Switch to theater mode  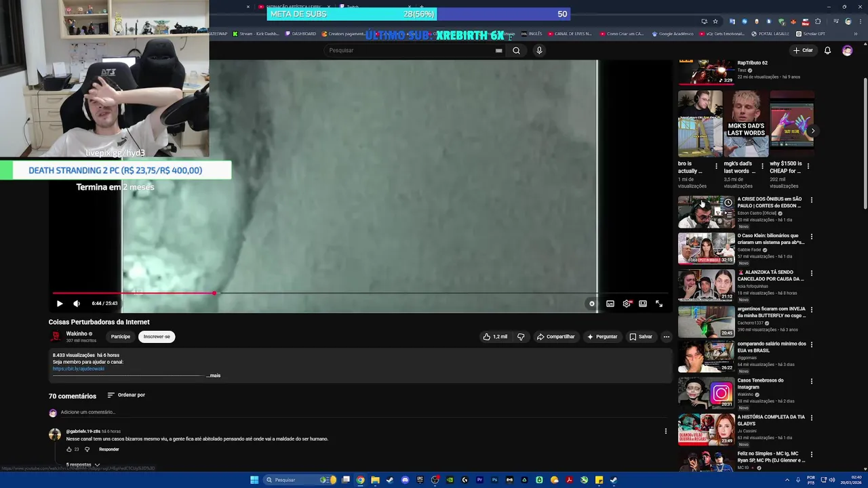click(x=643, y=304)
